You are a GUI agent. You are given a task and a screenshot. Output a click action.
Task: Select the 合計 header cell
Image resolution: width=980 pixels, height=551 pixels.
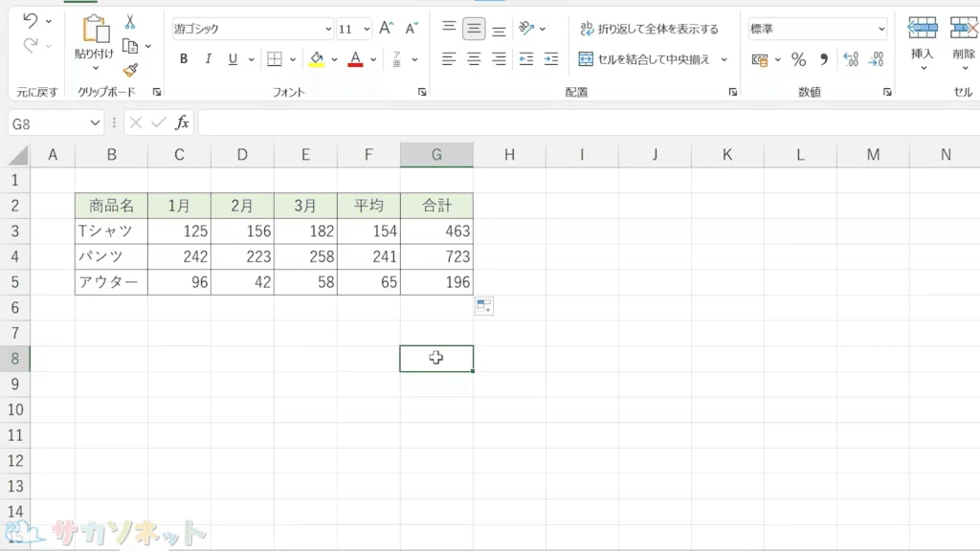[x=436, y=206]
